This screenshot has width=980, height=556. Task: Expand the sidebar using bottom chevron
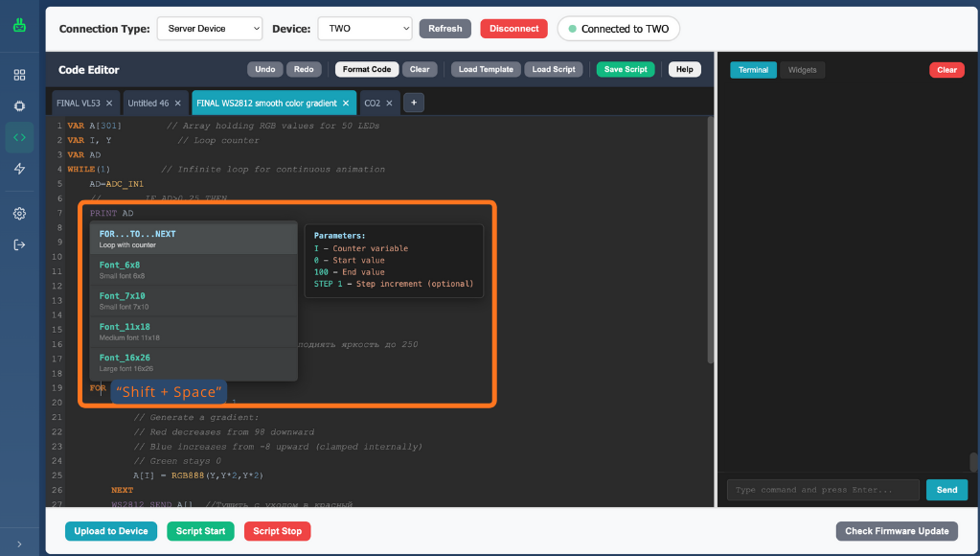(19, 544)
